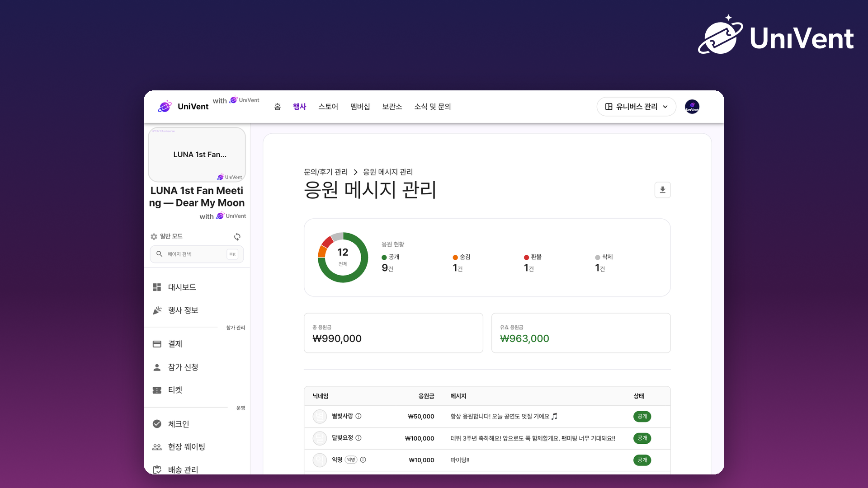Click the 문의/후기 관리 breadcrumb link
Screen dimensions: 868x488
point(325,172)
